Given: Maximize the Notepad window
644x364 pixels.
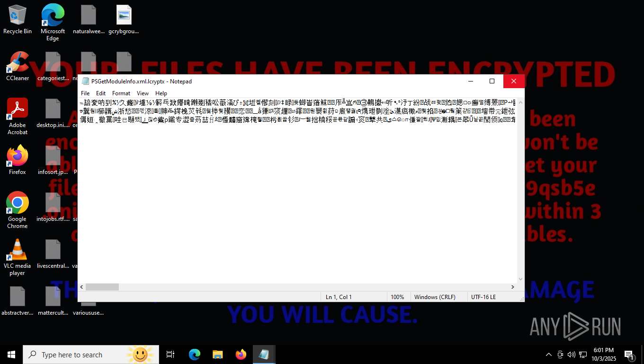Looking at the screenshot, I should (x=492, y=81).
